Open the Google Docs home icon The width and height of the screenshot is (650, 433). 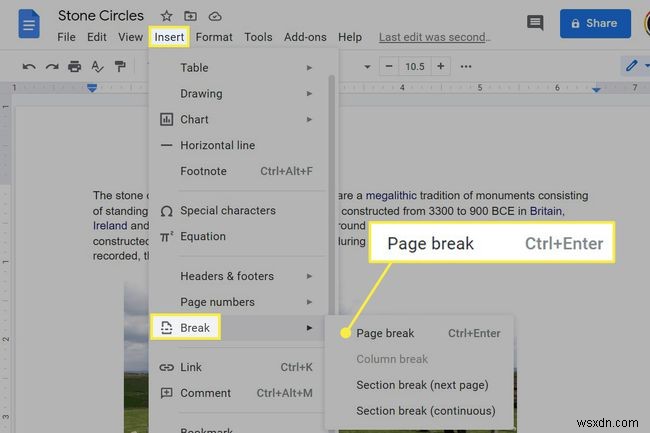point(29,24)
